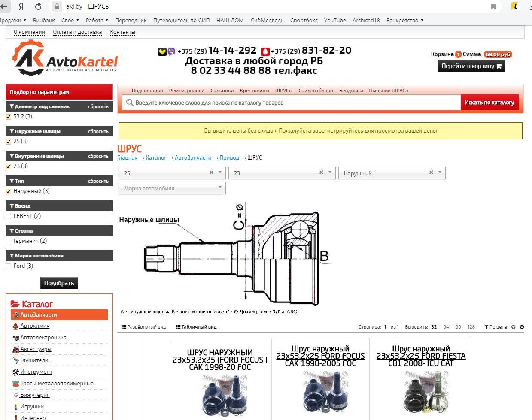Click Перейти в корзину button

(471, 66)
